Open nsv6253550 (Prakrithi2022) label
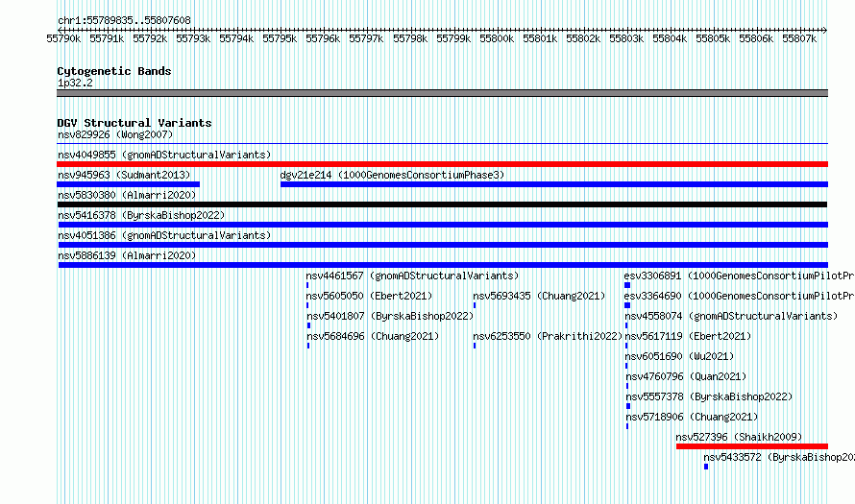855x504 pixels. (548, 336)
